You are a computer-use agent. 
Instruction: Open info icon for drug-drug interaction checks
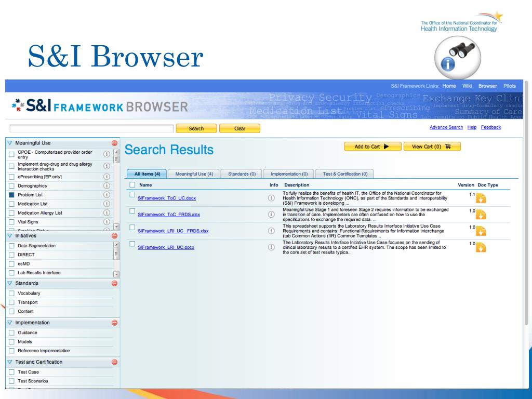[x=107, y=166]
